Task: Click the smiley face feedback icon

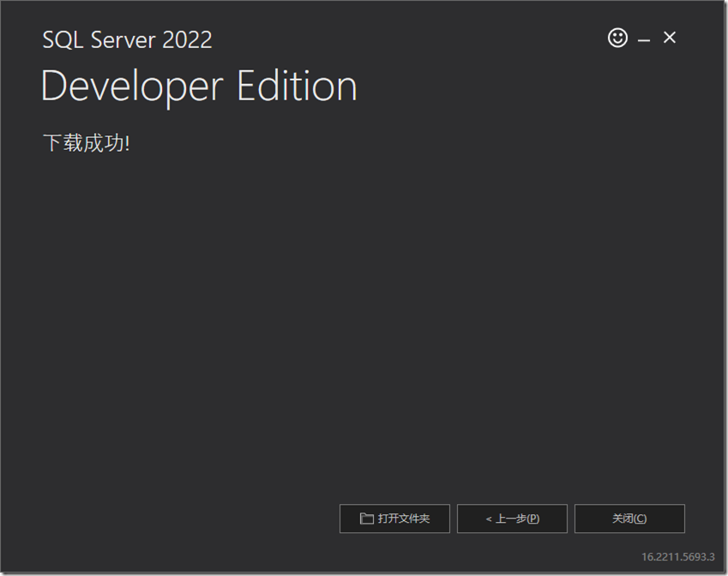Action: [617, 38]
